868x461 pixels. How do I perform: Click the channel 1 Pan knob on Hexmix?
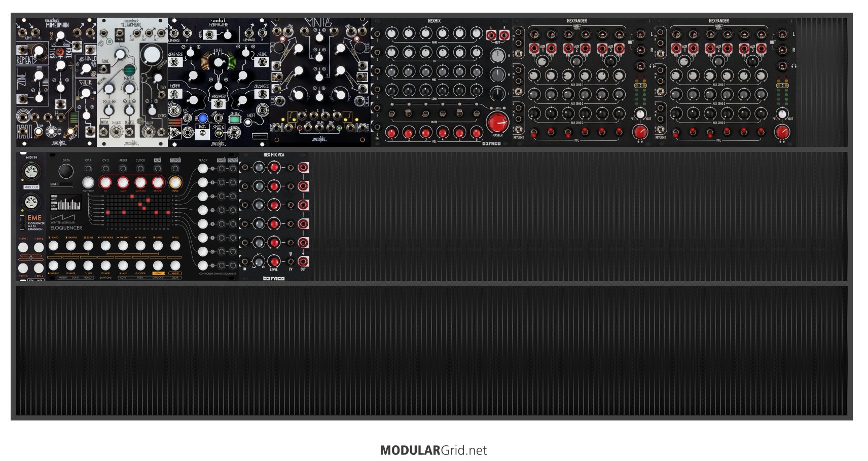(x=391, y=33)
